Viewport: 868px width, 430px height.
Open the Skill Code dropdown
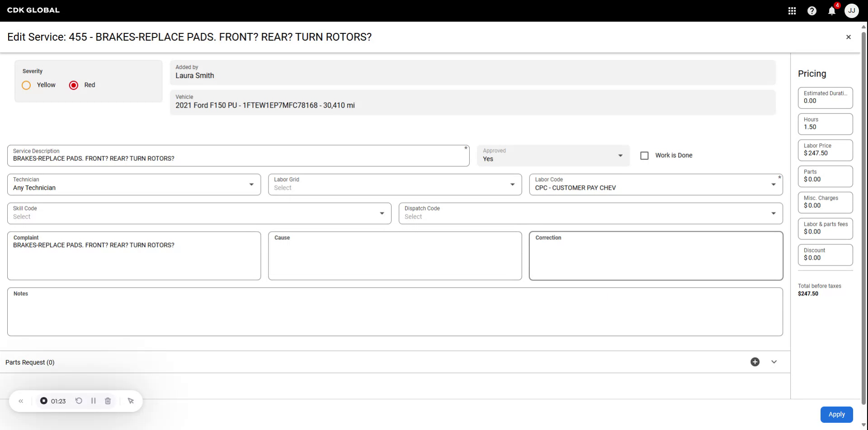tap(382, 213)
